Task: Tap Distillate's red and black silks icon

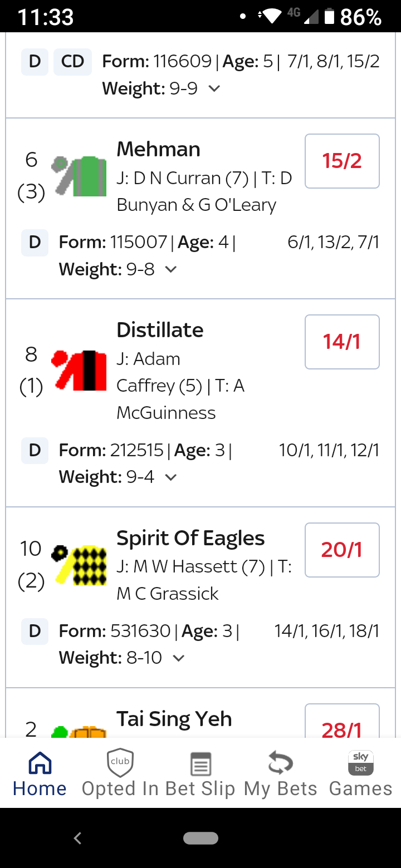Action: pyautogui.click(x=79, y=370)
